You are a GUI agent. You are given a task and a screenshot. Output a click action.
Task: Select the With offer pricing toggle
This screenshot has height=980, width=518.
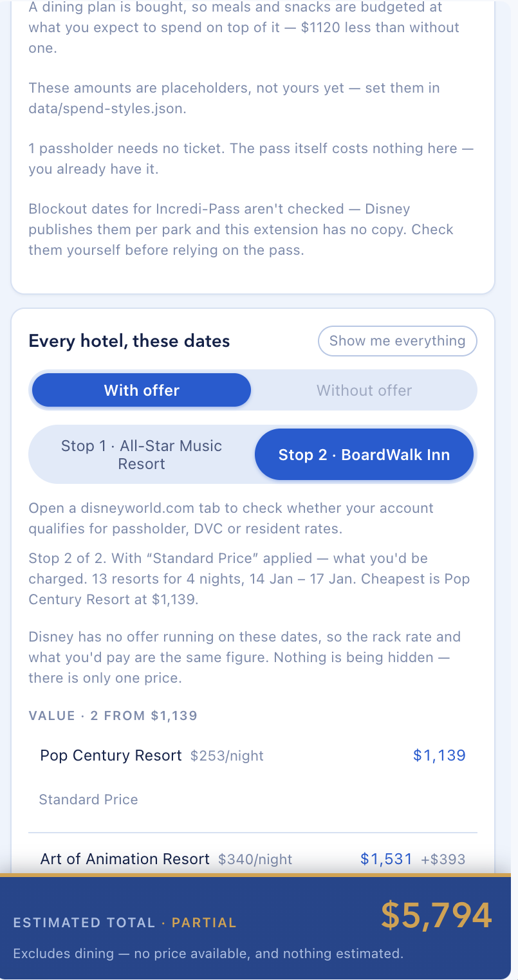click(x=142, y=390)
